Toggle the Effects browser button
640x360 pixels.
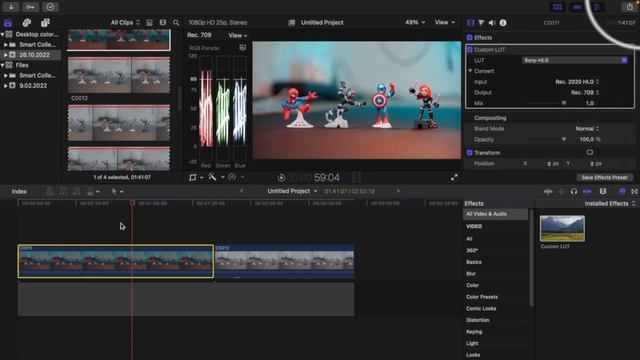point(622,191)
